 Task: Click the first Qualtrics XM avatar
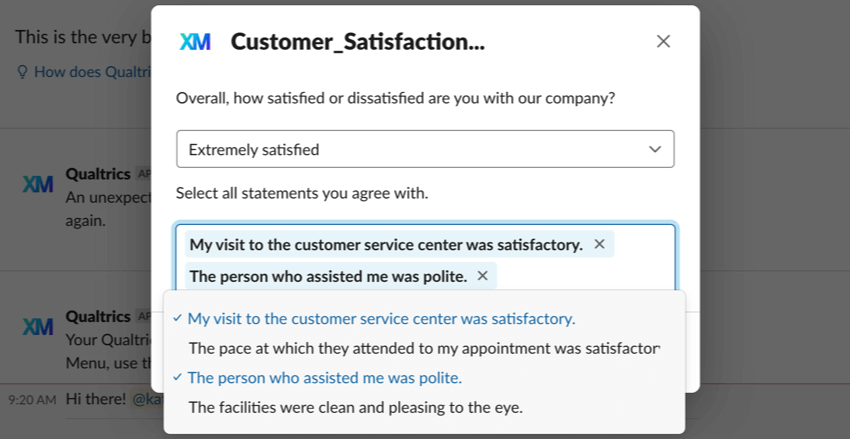38,185
